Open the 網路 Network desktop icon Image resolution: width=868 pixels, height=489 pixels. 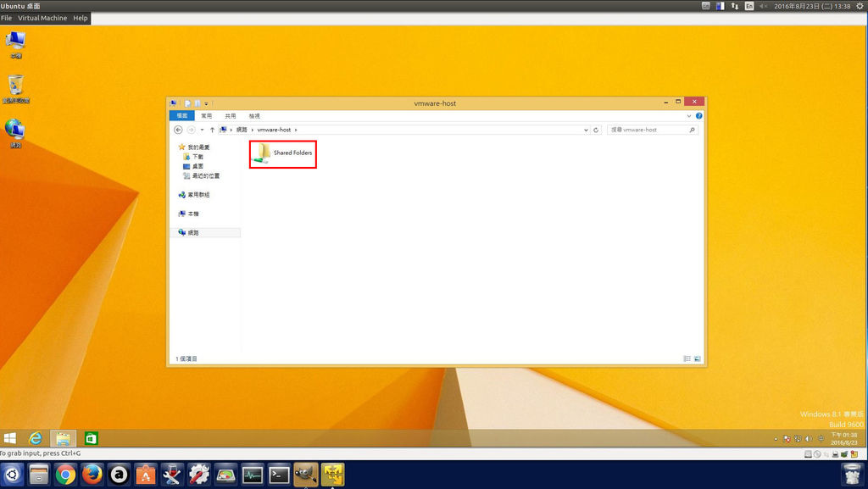[x=15, y=133]
